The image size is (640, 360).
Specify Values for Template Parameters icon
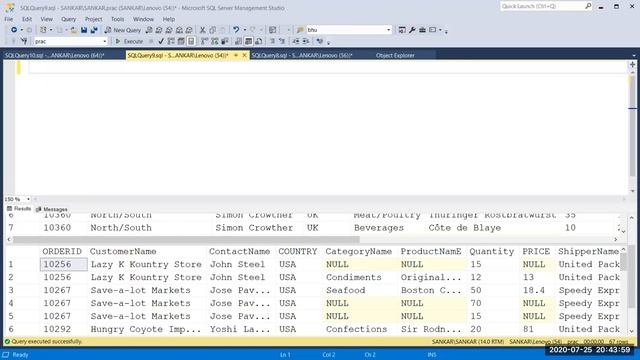click(320, 41)
